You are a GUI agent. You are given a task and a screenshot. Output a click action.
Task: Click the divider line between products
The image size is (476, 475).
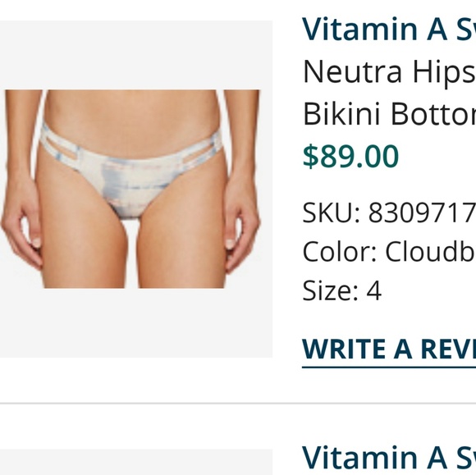pos(238,404)
